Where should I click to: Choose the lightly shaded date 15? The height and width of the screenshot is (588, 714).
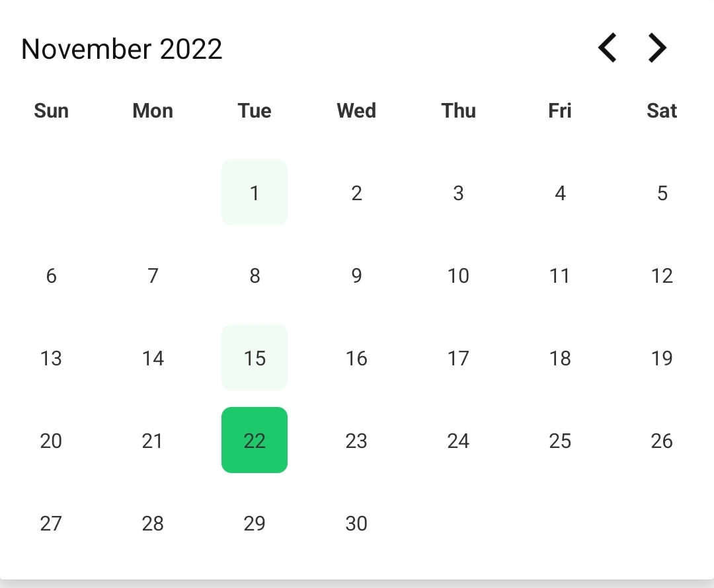tap(255, 357)
